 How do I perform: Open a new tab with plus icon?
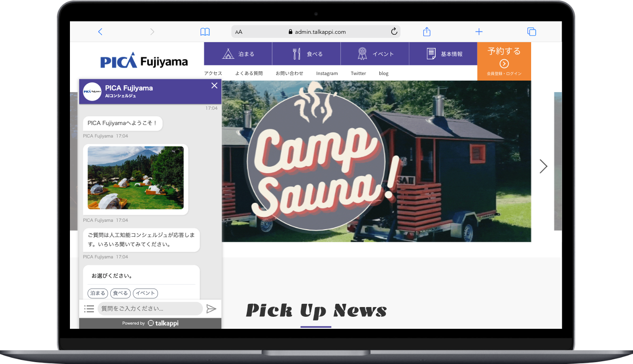coord(479,31)
